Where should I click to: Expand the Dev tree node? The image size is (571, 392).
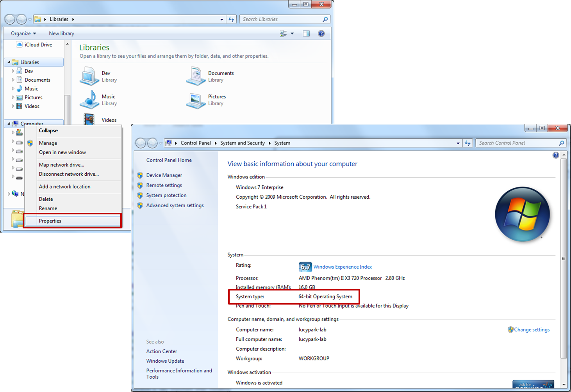tap(13, 71)
